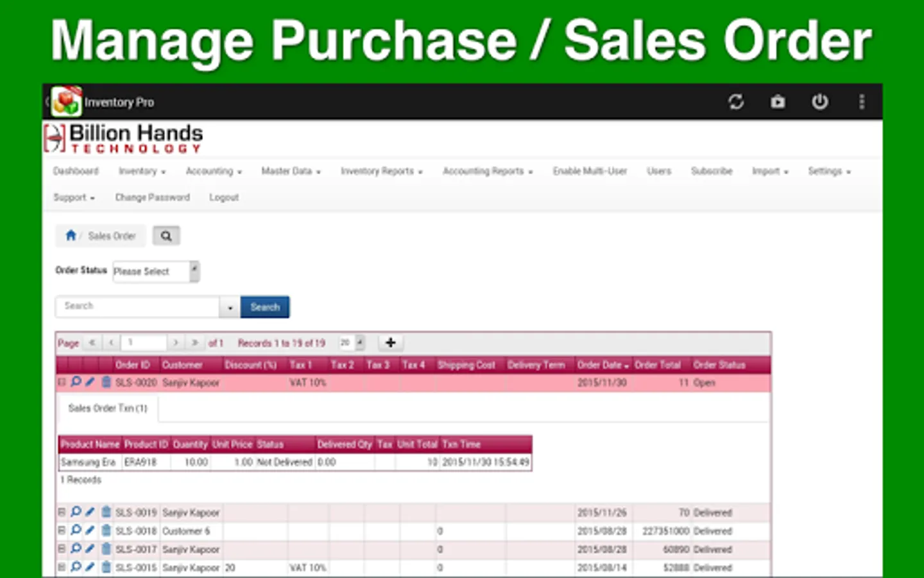Open the Accounting Reports menu
Viewport: 924px width, 578px height.
[488, 171]
